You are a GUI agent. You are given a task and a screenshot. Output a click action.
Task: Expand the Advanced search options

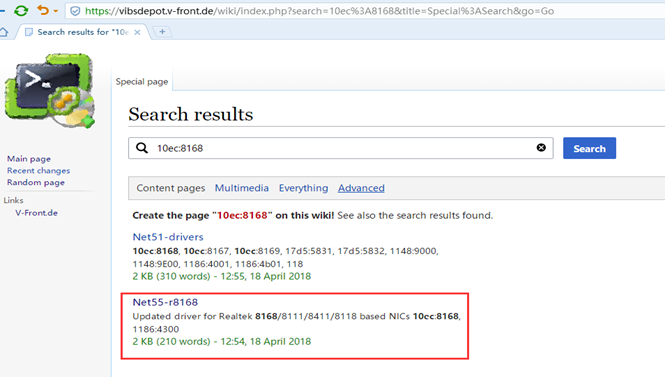[x=361, y=188]
